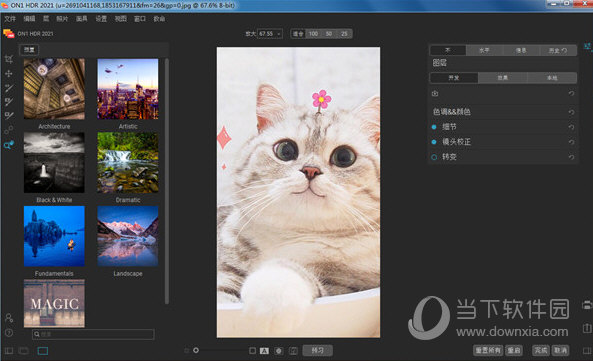Click the 预习 preview button
593x361 pixels.
click(x=318, y=351)
